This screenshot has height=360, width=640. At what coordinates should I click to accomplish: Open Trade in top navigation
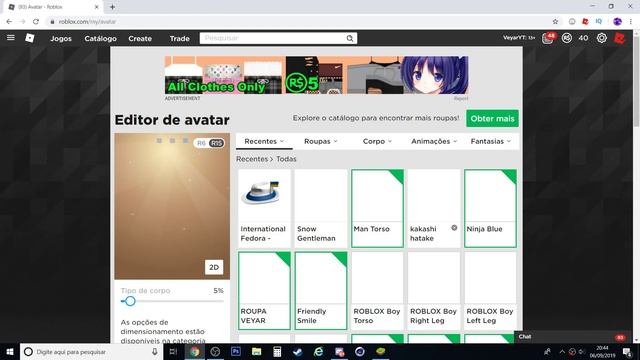pyautogui.click(x=180, y=38)
